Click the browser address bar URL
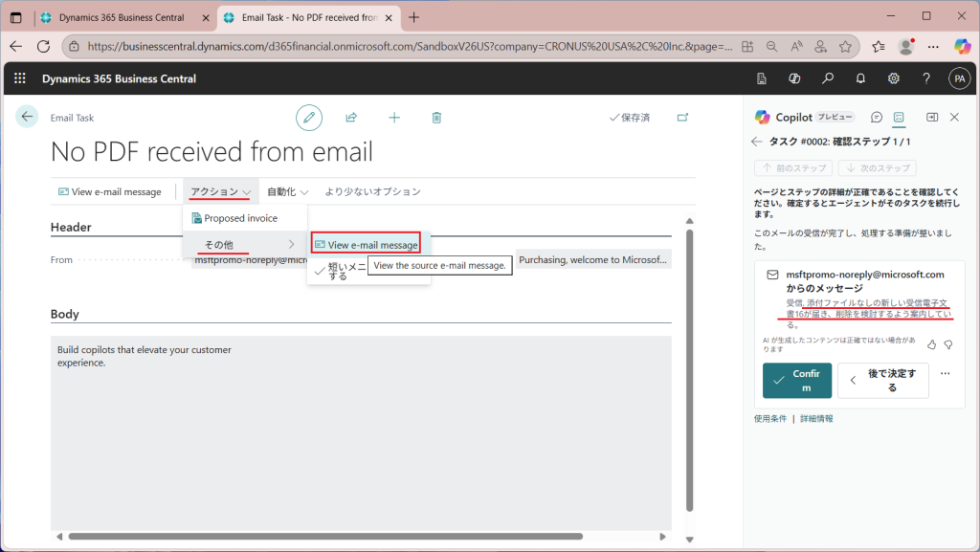The image size is (980, 552). (x=410, y=46)
